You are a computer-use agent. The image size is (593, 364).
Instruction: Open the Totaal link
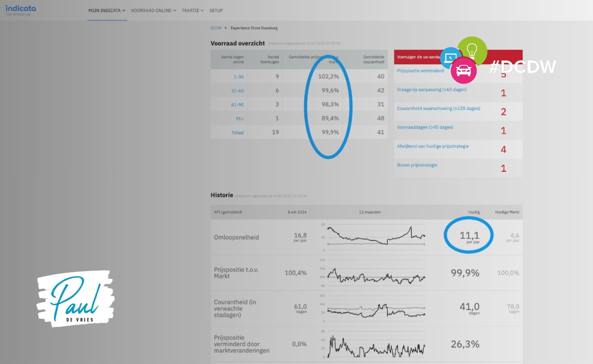click(237, 133)
